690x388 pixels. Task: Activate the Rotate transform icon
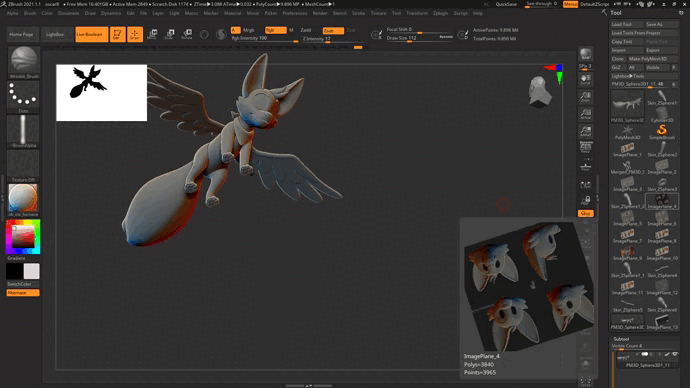187,34
